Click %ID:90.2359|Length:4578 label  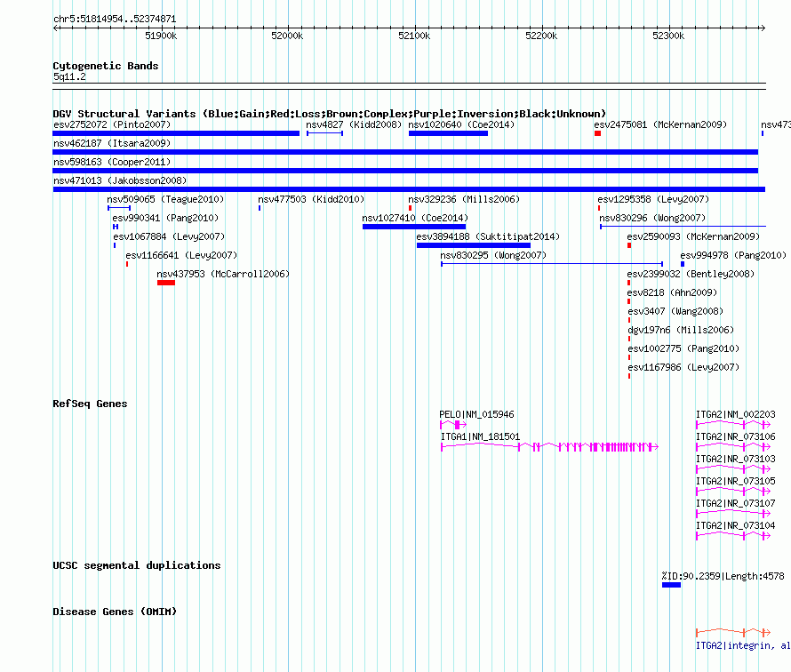point(723,576)
